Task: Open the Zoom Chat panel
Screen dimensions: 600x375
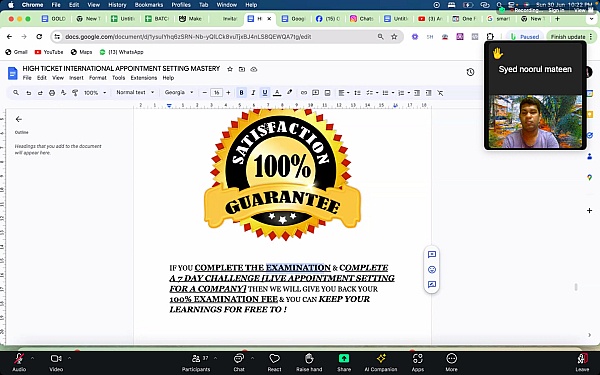Action: (x=239, y=362)
